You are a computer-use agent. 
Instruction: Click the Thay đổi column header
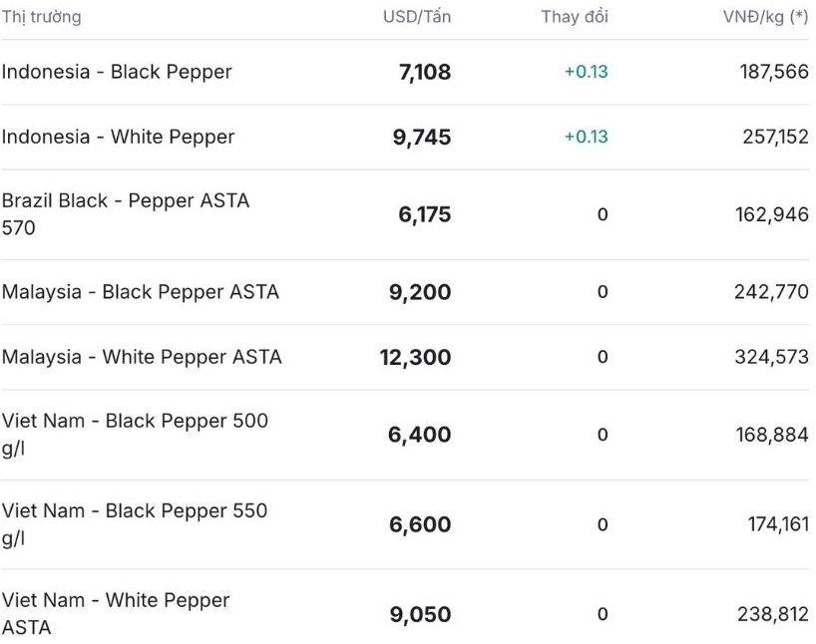tap(574, 17)
